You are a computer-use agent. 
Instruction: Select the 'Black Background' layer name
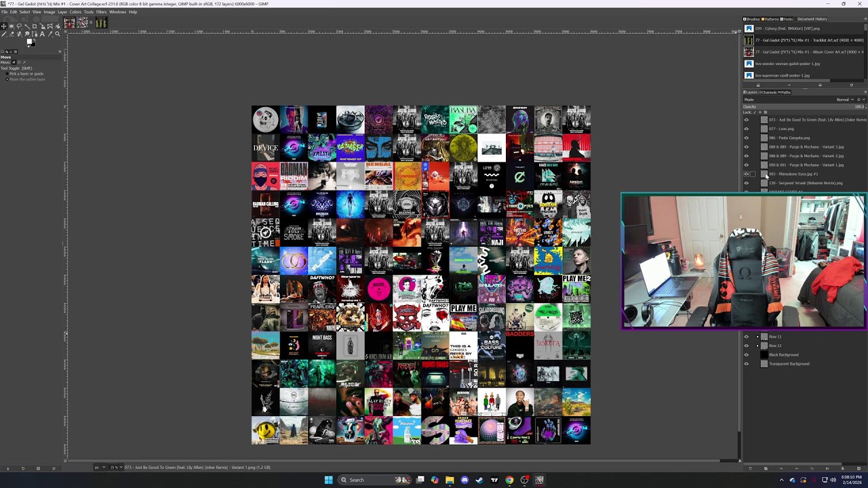[x=784, y=354]
